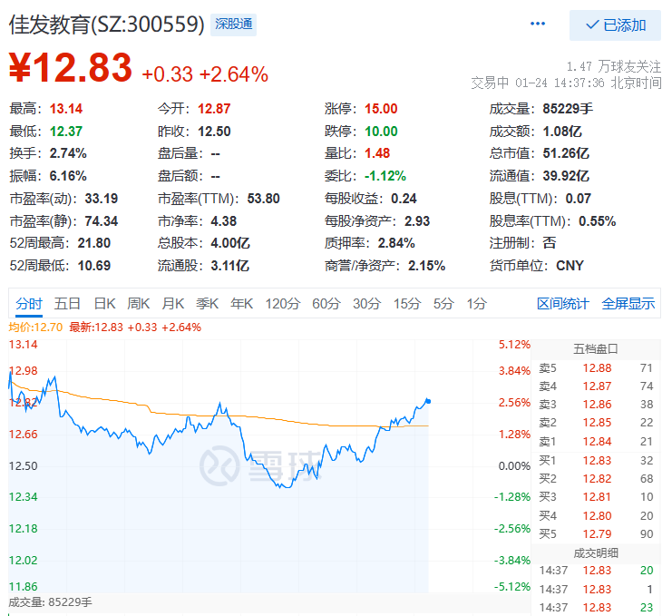Click the 市盈率(TTM) value 53.80
Viewport: 672px width, 616px height.
[263, 199]
